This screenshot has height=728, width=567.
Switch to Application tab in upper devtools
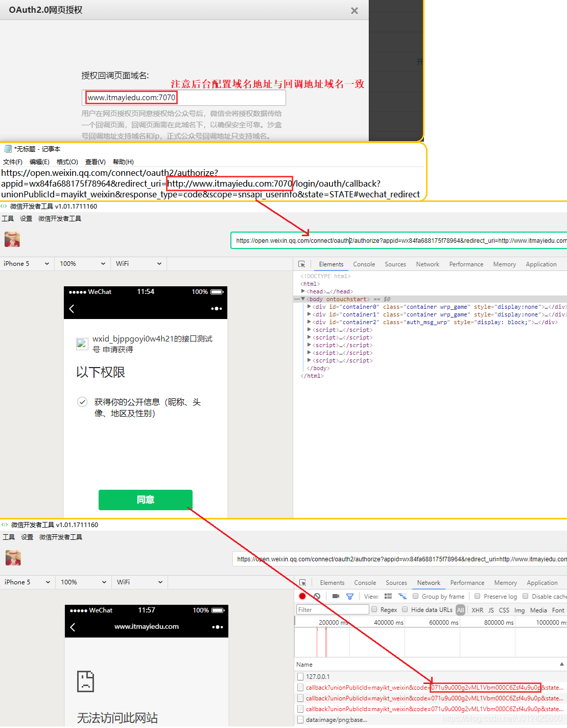coord(541,264)
